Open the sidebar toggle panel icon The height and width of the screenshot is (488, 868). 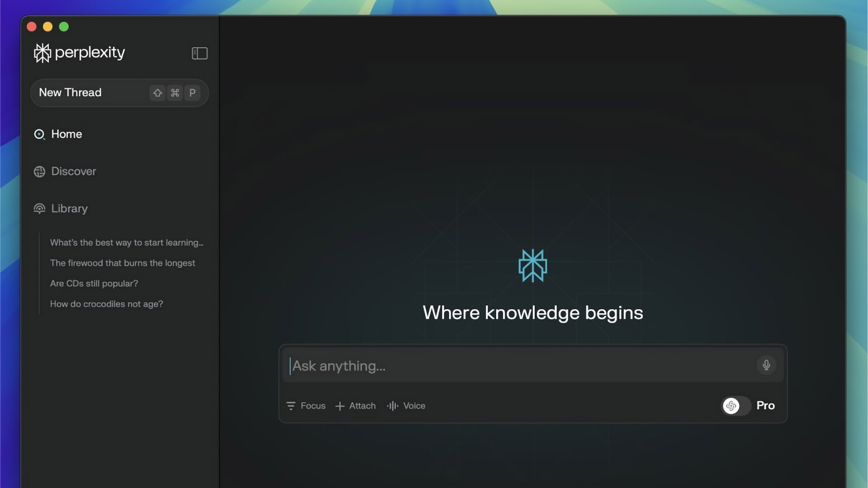point(200,53)
